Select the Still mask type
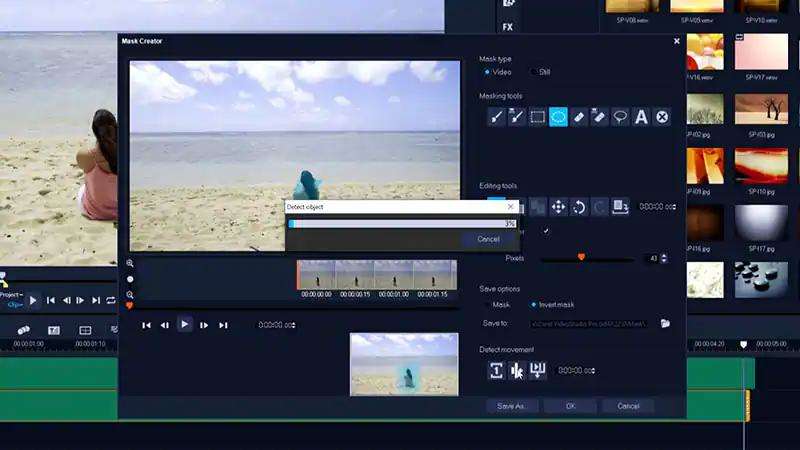 tap(533, 72)
